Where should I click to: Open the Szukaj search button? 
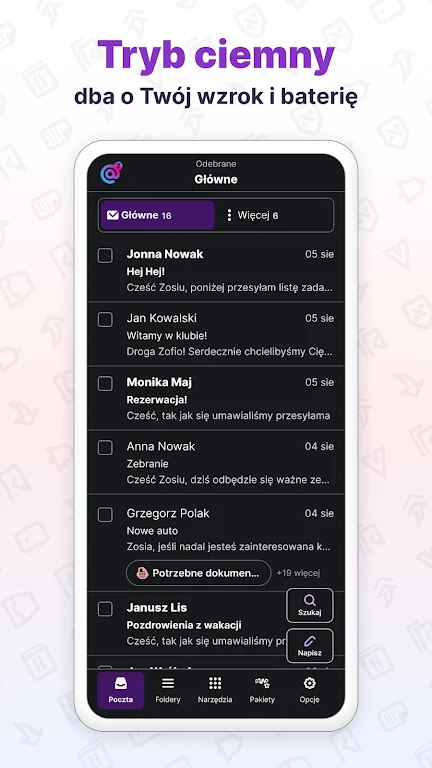[x=310, y=605]
